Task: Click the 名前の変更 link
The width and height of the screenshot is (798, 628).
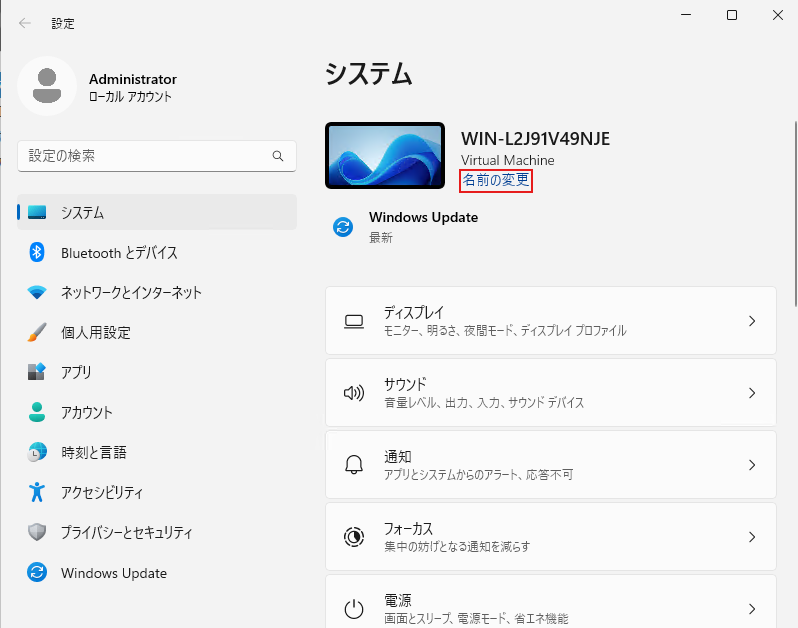Action: coord(496,180)
